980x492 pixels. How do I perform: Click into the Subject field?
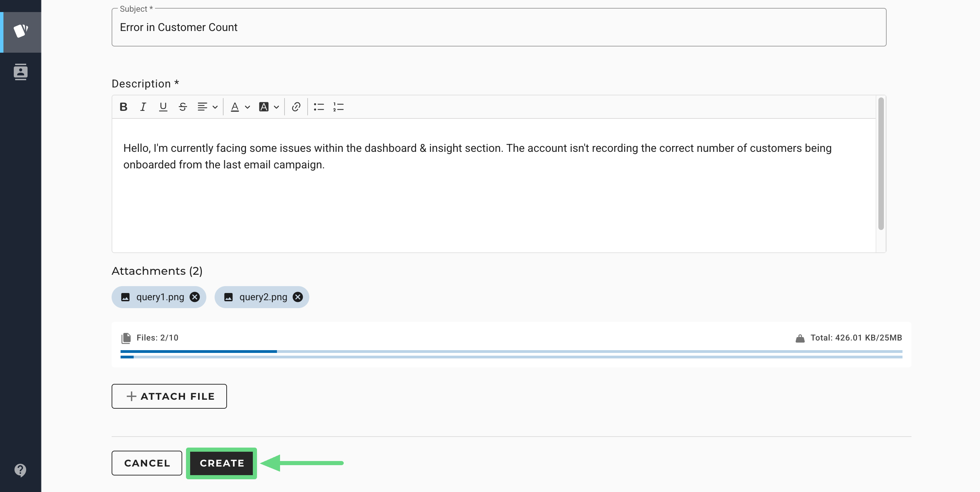tap(498, 28)
